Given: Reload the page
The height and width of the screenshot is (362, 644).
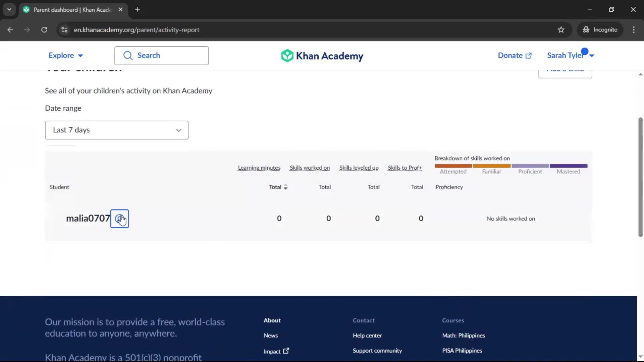Looking at the screenshot, I should (x=44, y=30).
